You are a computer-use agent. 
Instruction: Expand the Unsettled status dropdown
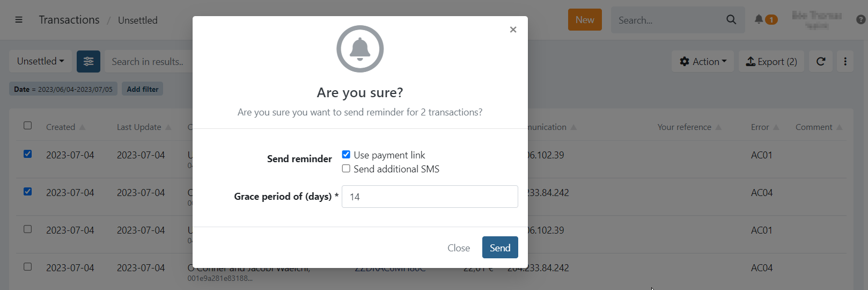[x=41, y=61]
